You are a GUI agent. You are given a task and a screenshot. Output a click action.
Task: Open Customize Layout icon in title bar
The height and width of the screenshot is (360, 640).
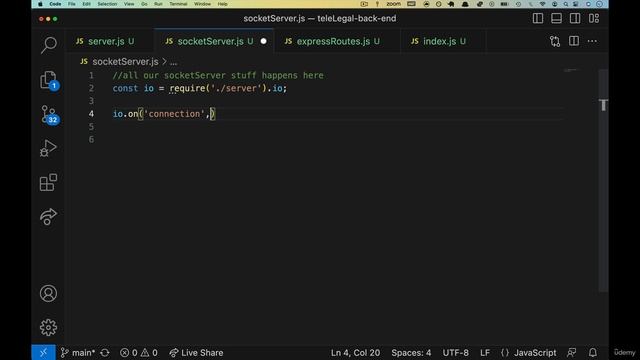coord(594,18)
